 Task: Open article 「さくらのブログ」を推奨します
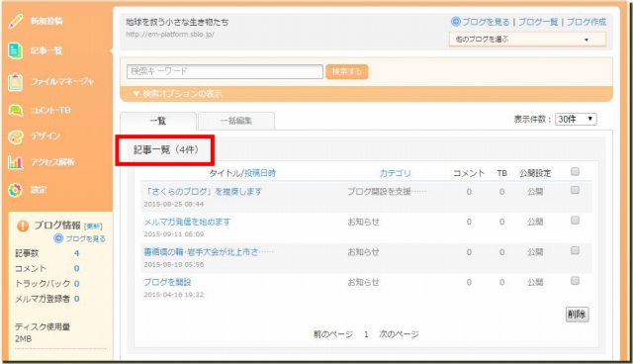coord(203,191)
